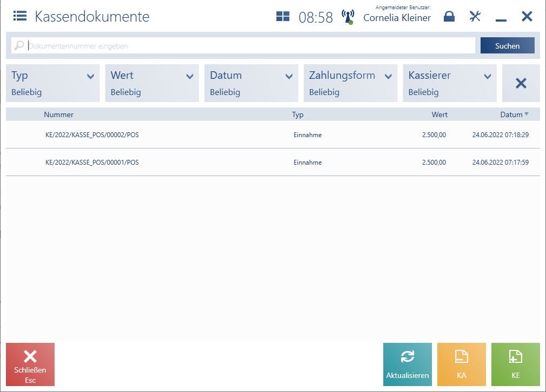
Task: Click the tiles dashboard icon
Action: point(283,17)
